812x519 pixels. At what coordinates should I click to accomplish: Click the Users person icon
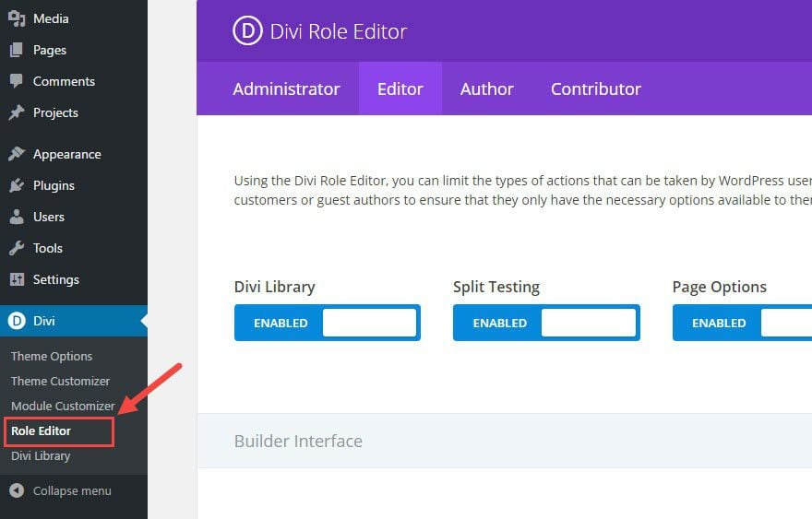pyautogui.click(x=17, y=217)
